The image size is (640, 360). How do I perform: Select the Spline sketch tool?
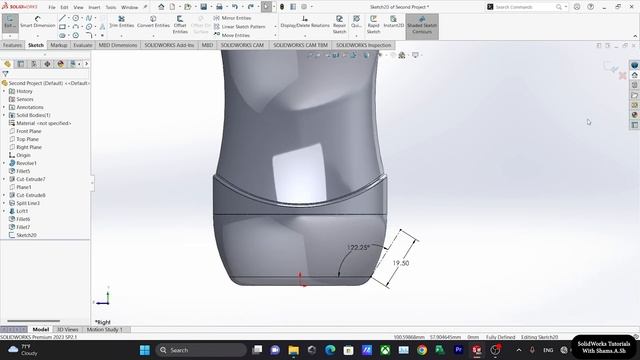(89, 18)
